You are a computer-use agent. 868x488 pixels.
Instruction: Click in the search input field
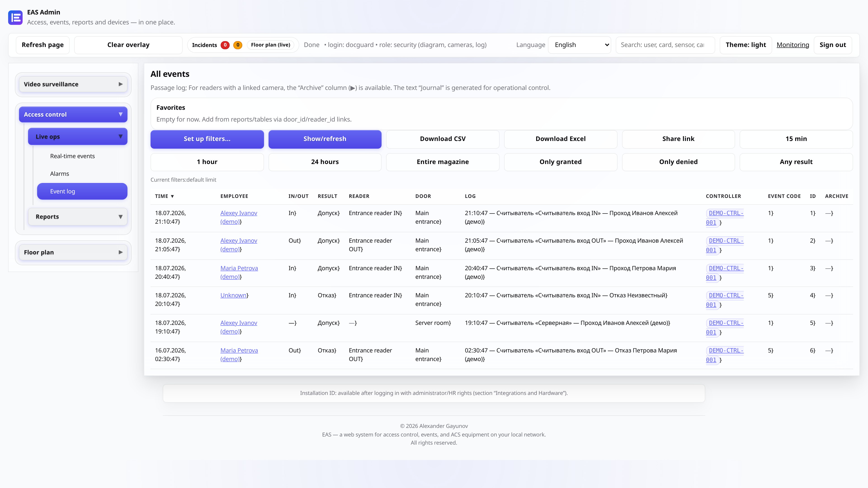coord(665,45)
